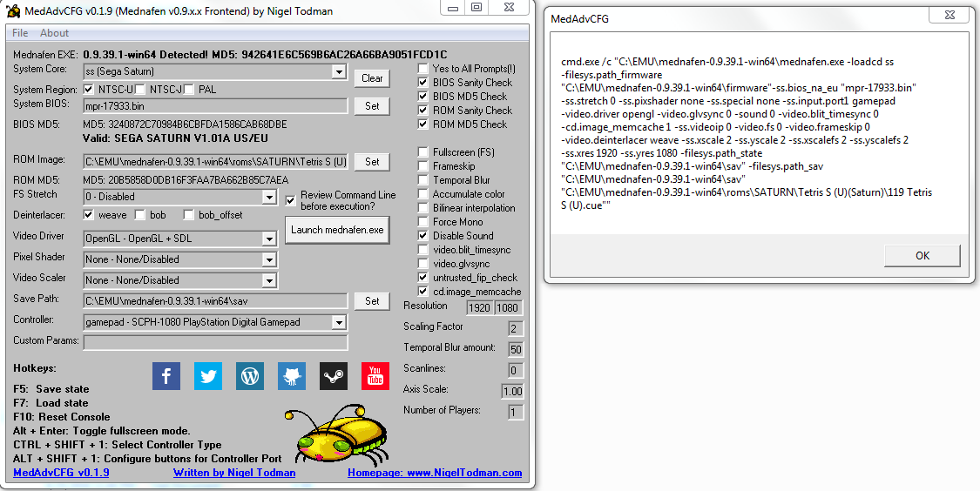Click the Scaling Factor field

coord(516,328)
